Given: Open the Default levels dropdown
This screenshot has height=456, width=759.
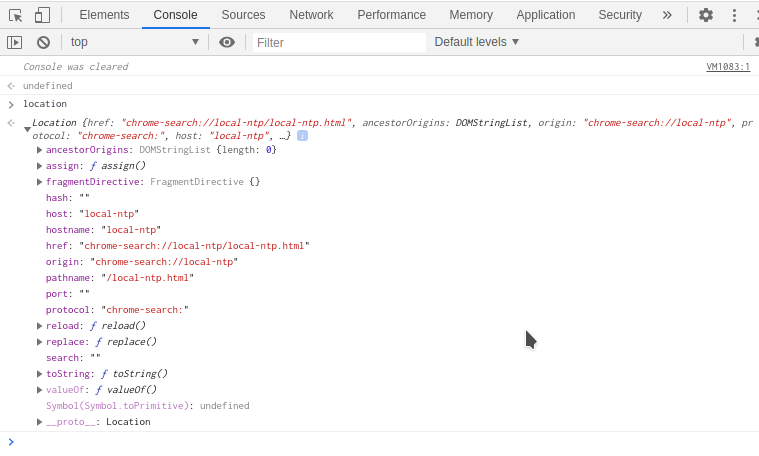Looking at the screenshot, I should coord(476,42).
